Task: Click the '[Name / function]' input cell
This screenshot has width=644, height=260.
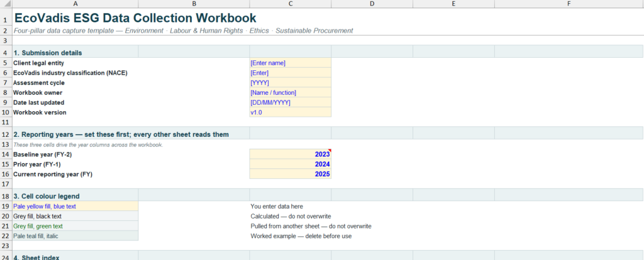Action: [290, 93]
